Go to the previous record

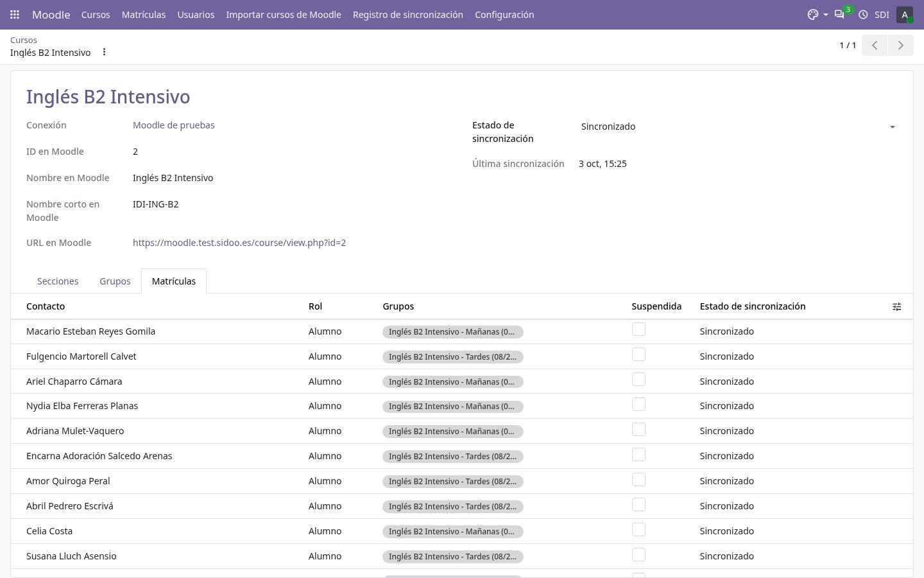(875, 45)
